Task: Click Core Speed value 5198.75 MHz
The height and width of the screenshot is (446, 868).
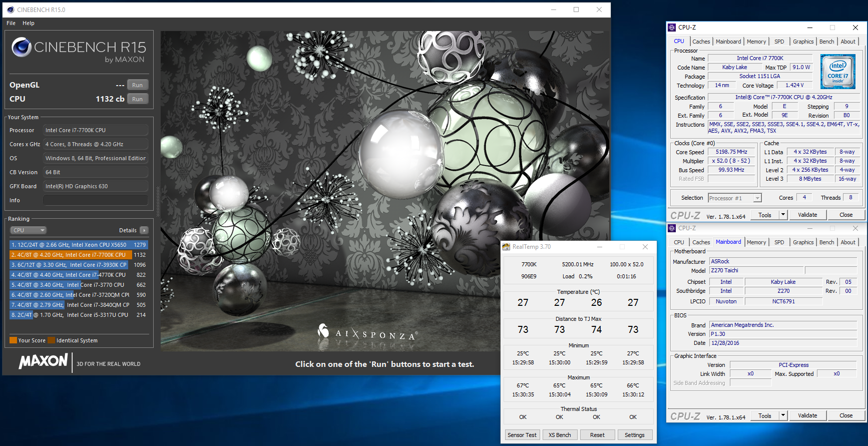Action: coord(731,152)
